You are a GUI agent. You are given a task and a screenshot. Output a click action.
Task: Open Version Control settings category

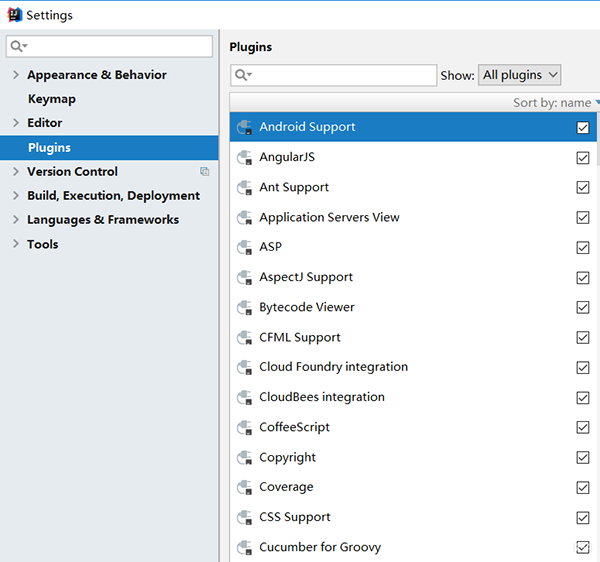point(72,171)
